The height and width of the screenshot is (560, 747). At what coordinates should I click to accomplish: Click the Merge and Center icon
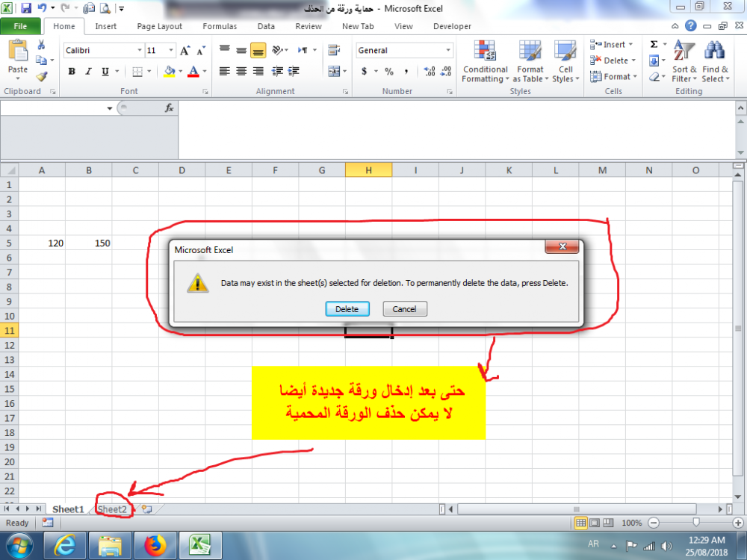tap(334, 72)
